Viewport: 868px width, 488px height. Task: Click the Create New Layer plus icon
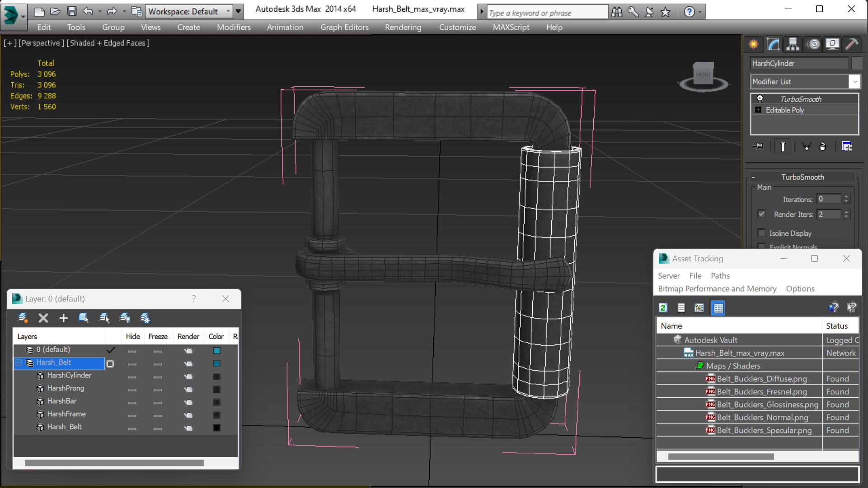tap(63, 318)
